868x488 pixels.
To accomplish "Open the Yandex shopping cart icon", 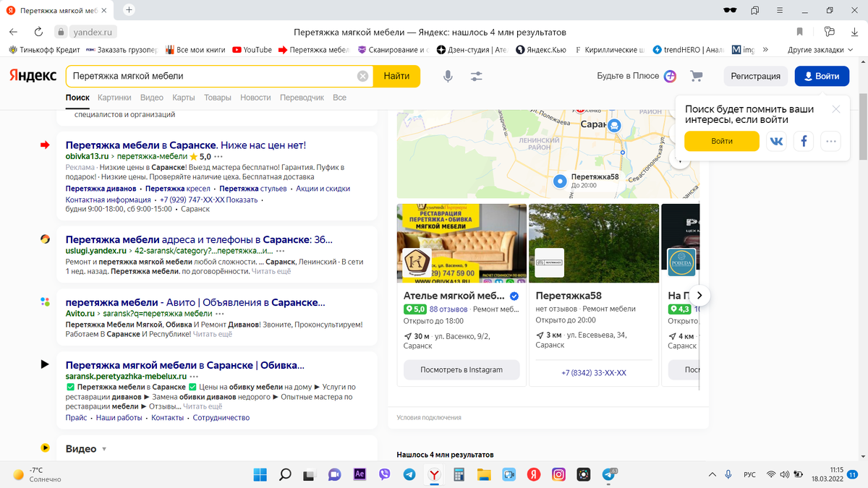I will [x=696, y=75].
